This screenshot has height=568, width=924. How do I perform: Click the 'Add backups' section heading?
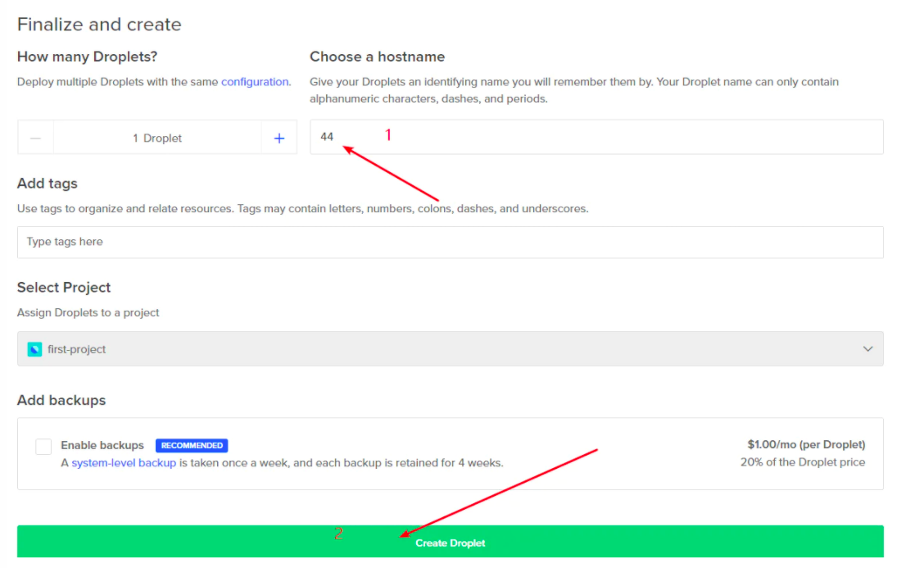coord(61,401)
